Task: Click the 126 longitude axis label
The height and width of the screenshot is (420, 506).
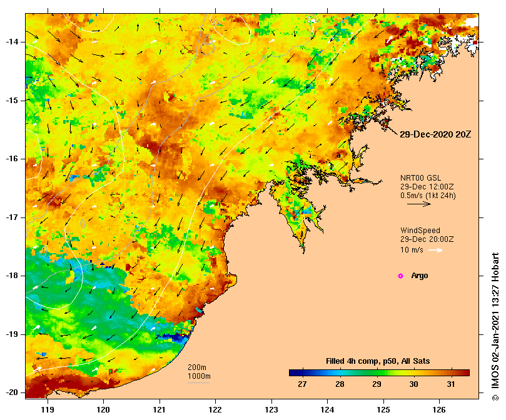Action: [439, 409]
